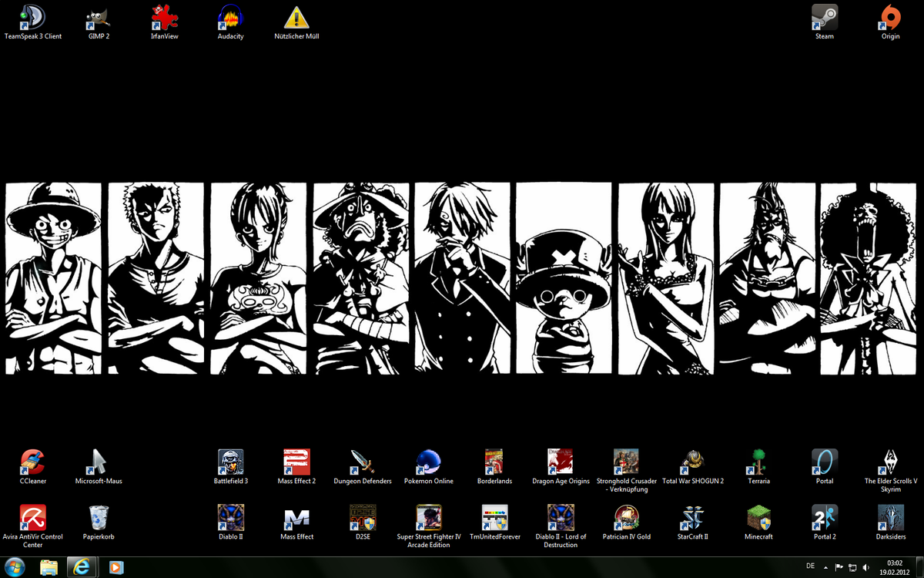Launch The Elder Scrolls V Skyrim
The height and width of the screenshot is (578, 924).
[891, 471]
